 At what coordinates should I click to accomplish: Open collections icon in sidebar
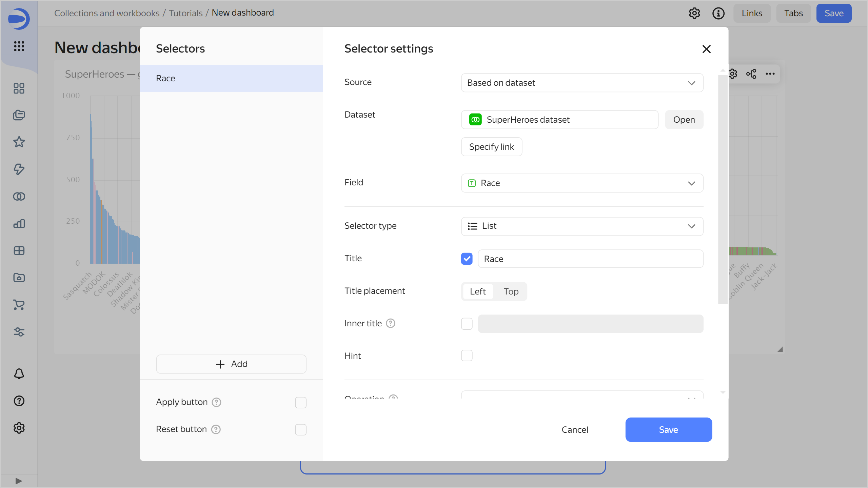click(19, 115)
